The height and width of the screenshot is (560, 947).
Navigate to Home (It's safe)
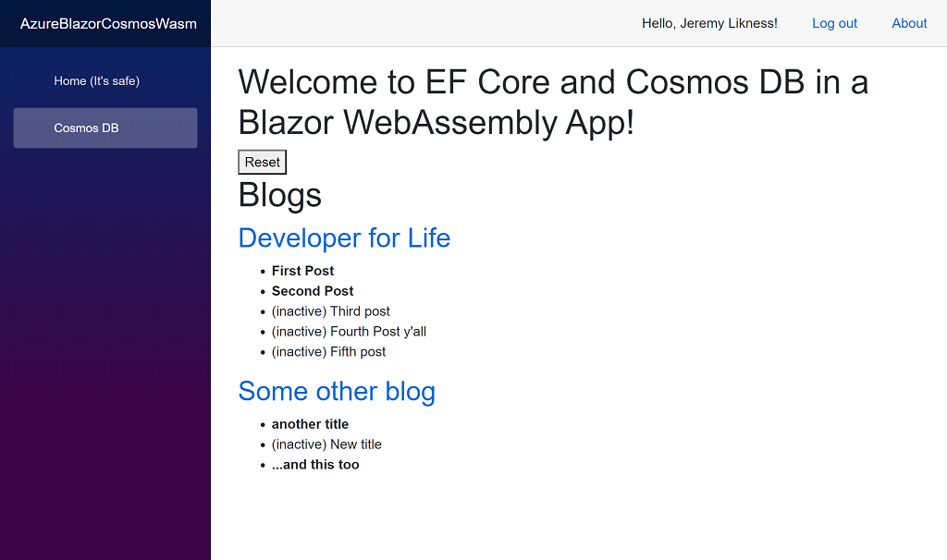point(97,81)
